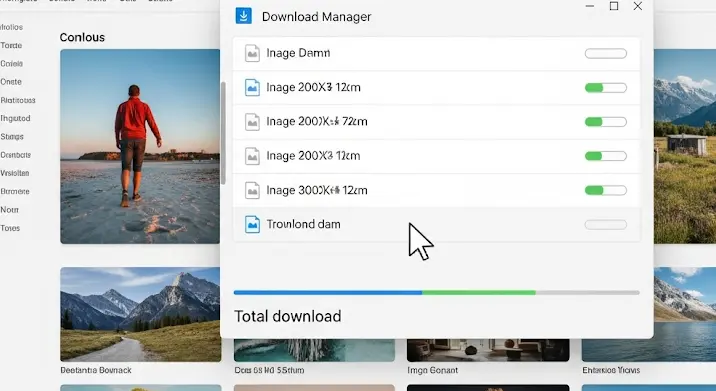Open the mountain cabin photo behind the dialog
Screen dimensions: 716x391
[685, 146]
